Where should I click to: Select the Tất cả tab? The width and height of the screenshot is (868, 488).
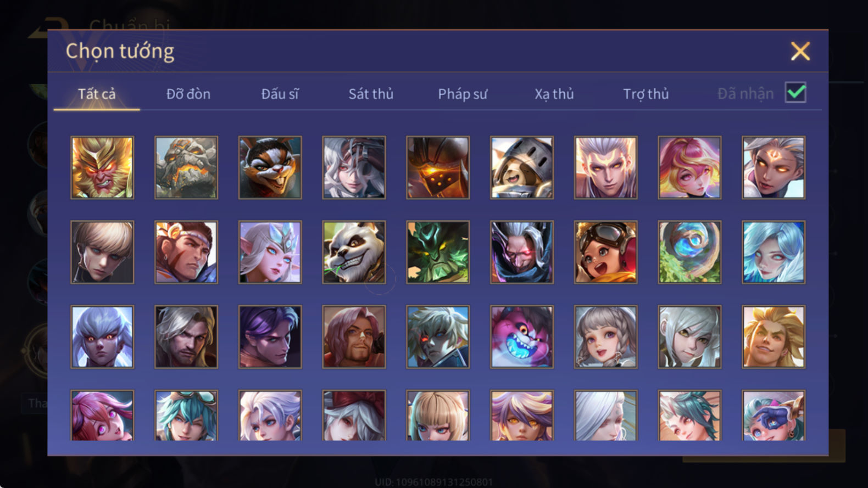97,94
